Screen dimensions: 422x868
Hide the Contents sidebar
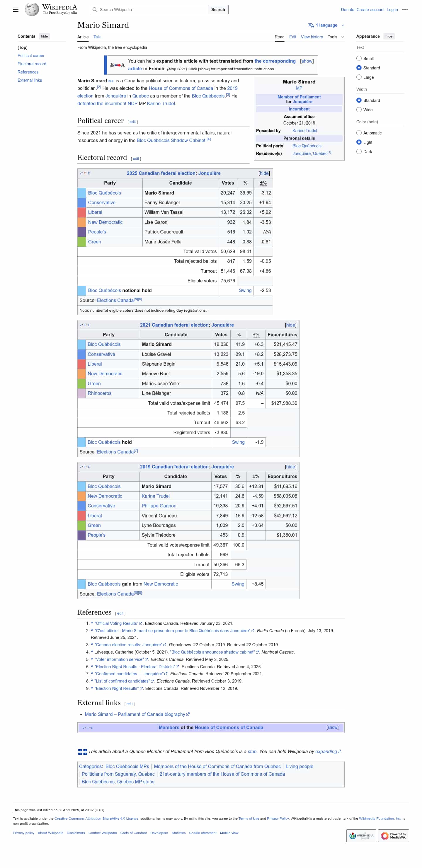45,36
